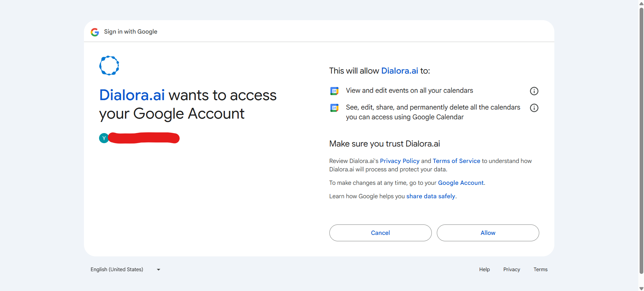This screenshot has width=644, height=291.
Task: Open info for permanently delete calendars permission
Action: click(x=534, y=108)
